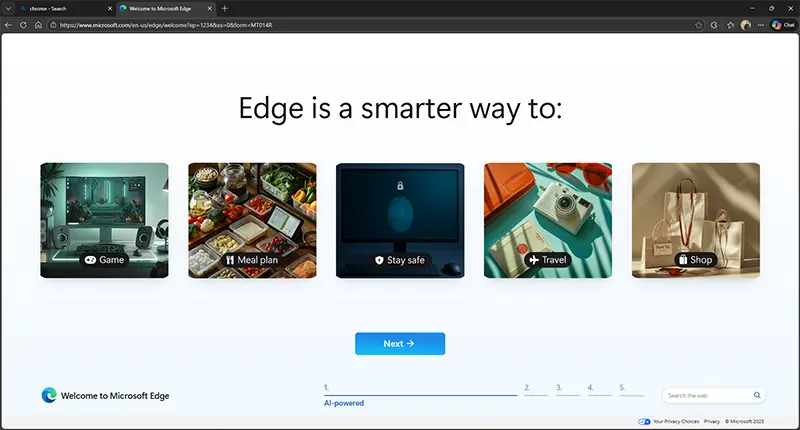Select the Game card

pyautogui.click(x=104, y=220)
